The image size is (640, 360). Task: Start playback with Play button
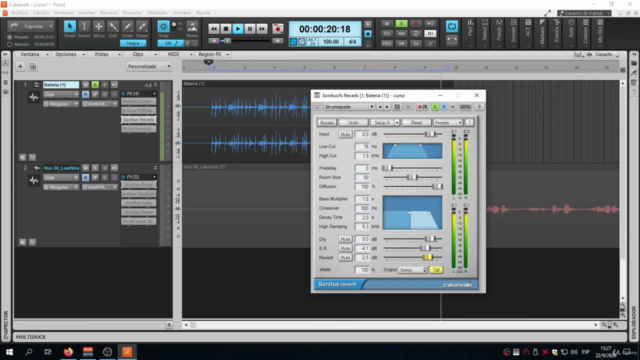coord(238,29)
